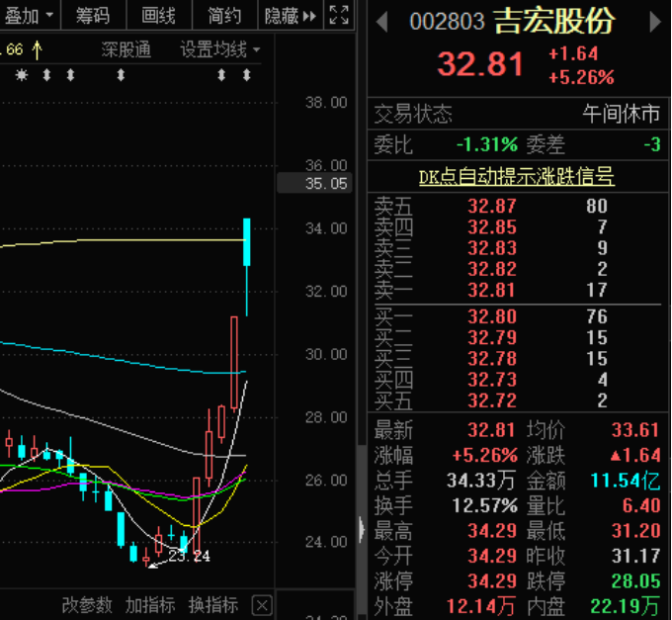
Task: Select 卖五 price 32.87
Action: tap(492, 206)
